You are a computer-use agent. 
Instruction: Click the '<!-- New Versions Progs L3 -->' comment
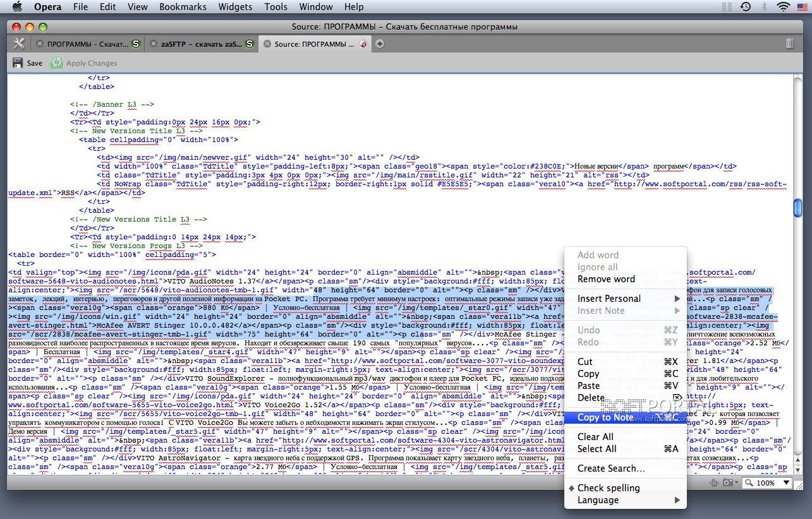pyautogui.click(x=136, y=246)
